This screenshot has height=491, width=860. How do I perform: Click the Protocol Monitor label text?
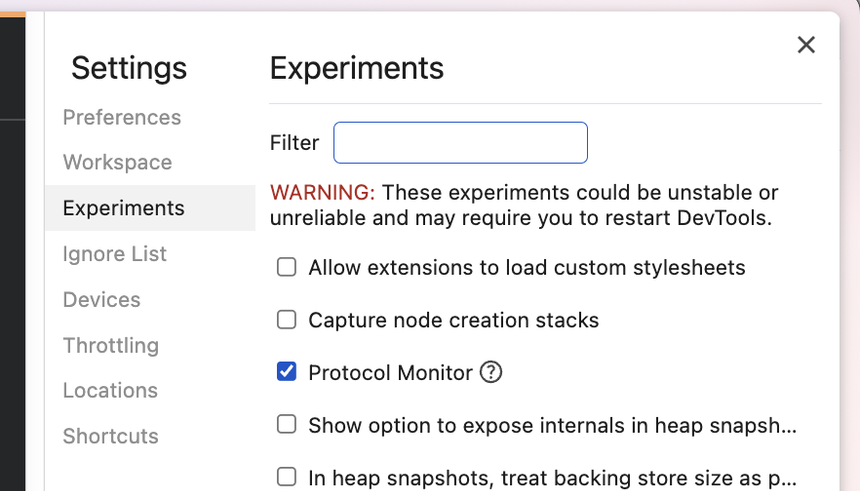tap(390, 372)
